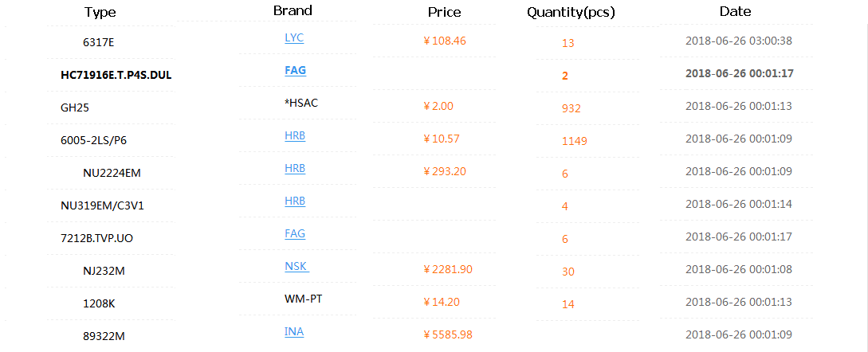This screenshot has height=352, width=868.
Task: Click the Brand column header
Action: coord(293,10)
